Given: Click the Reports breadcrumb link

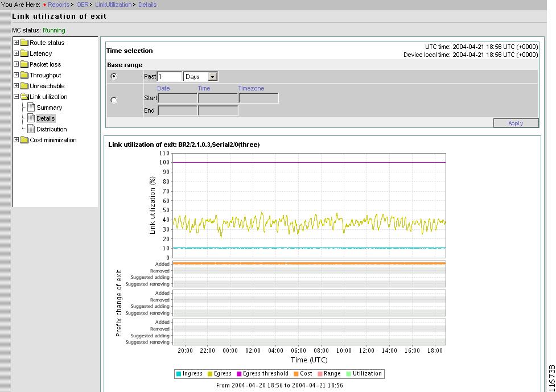Looking at the screenshot, I should click(58, 5).
